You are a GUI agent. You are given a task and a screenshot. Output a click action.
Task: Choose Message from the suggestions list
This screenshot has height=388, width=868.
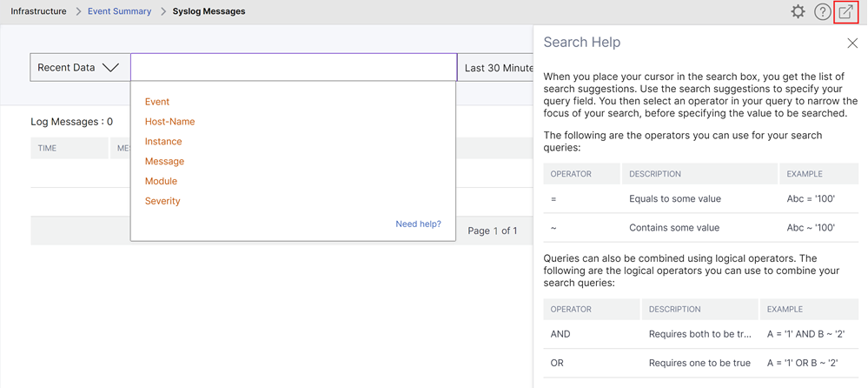coord(164,161)
